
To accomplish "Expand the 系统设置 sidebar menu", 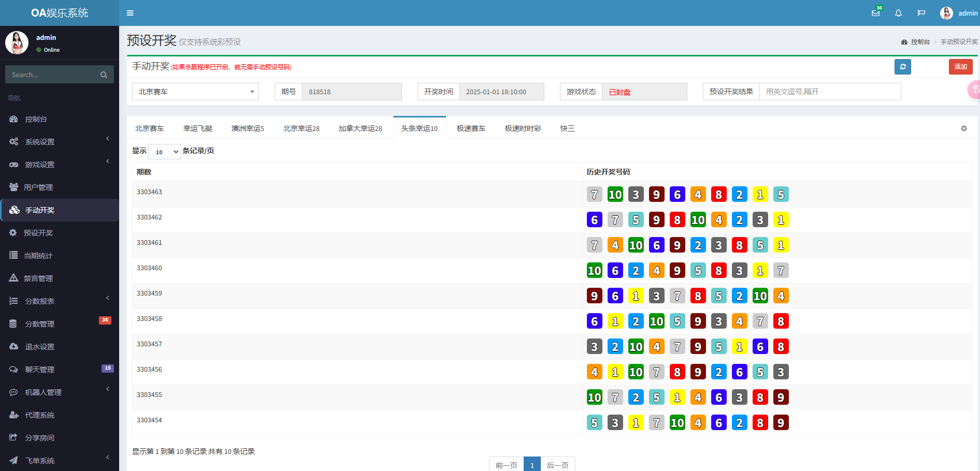I will coord(40,142).
